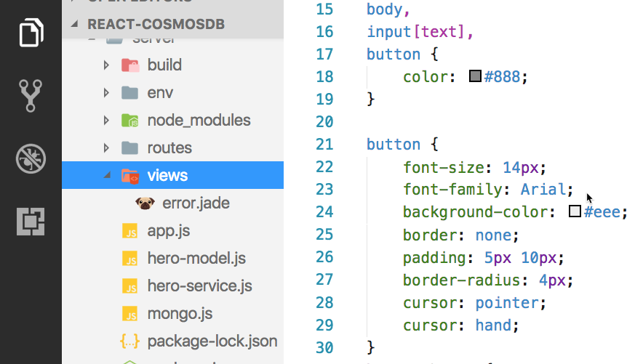Open the Extensions view
627x364 pixels.
point(31,222)
